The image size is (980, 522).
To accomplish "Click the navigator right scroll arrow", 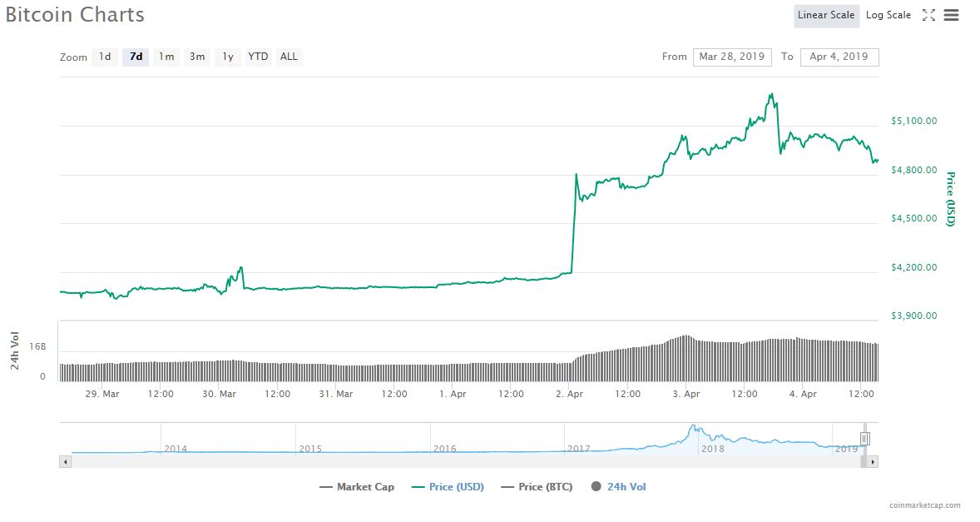I will tap(873, 461).
